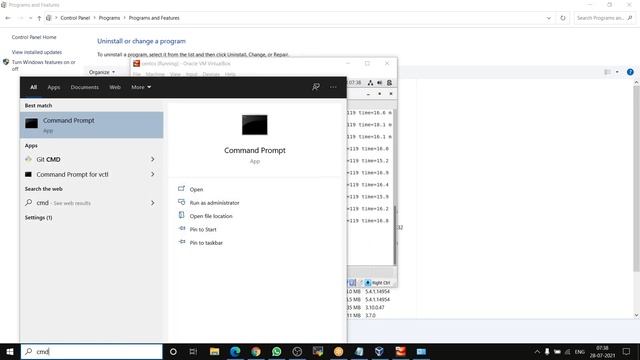Viewport: 640px width, 360px height.
Task: Show hidden system tray icons
Action: click(537, 351)
